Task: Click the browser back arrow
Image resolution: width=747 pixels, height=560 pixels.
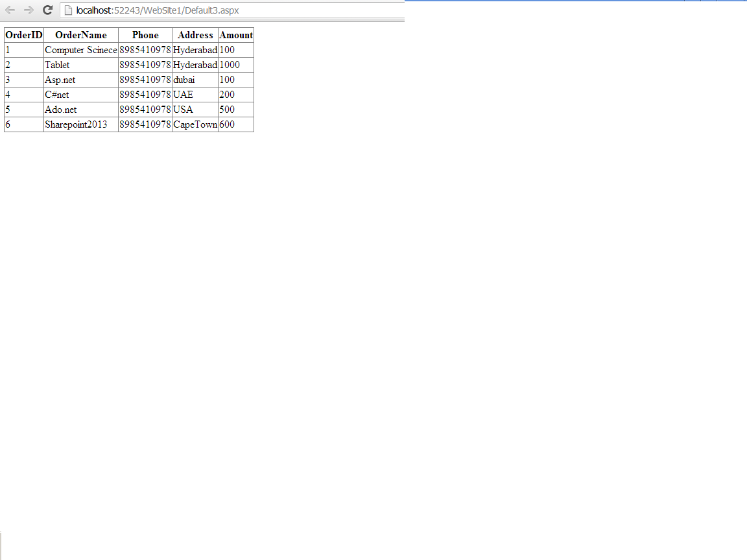Action: tap(9, 10)
